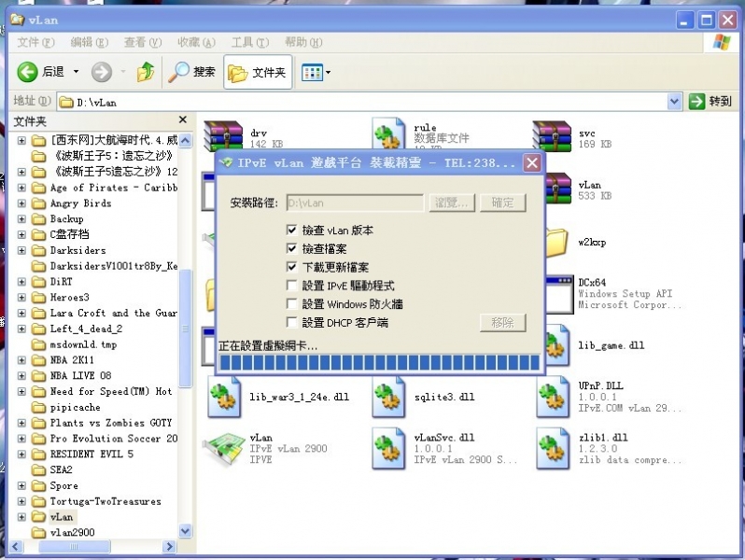Select vLanSvc.dll file icon

click(388, 448)
